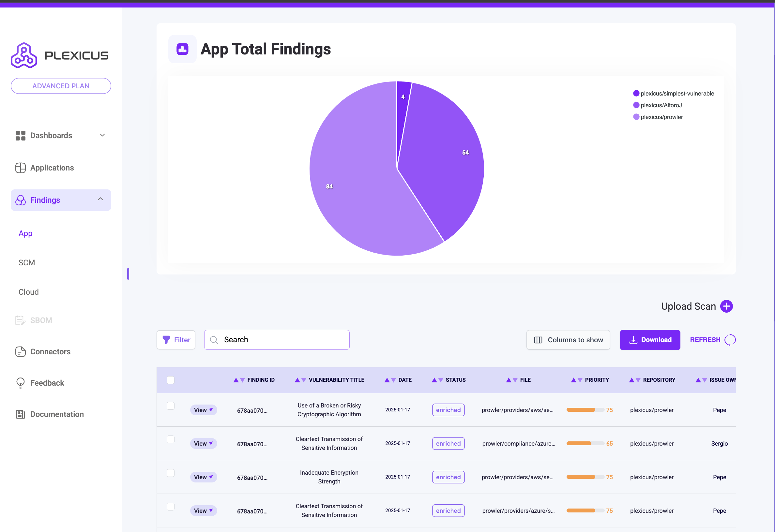Click the Findings icon in the sidebar
The width and height of the screenshot is (775, 532).
[20, 200]
